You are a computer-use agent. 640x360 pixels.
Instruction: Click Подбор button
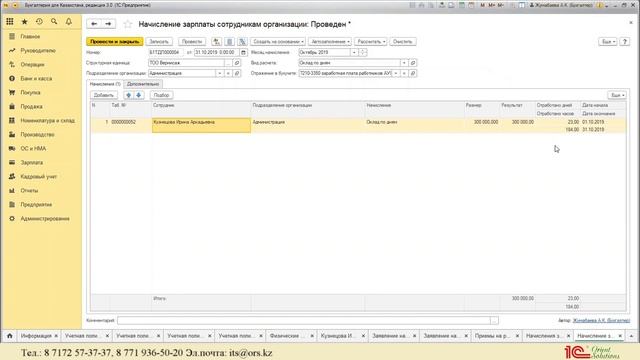162,95
